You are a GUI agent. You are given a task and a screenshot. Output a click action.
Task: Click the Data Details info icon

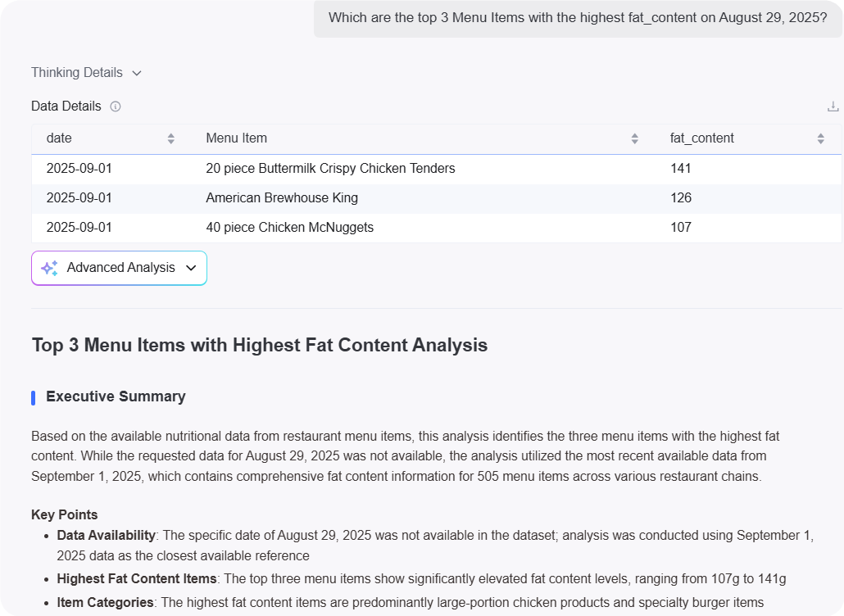(x=116, y=106)
